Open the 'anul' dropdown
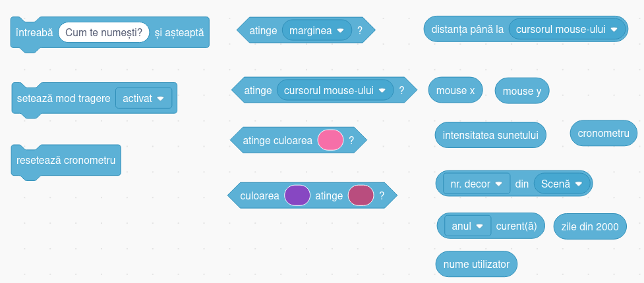Screen dimensions: 644x283 (x=468, y=226)
